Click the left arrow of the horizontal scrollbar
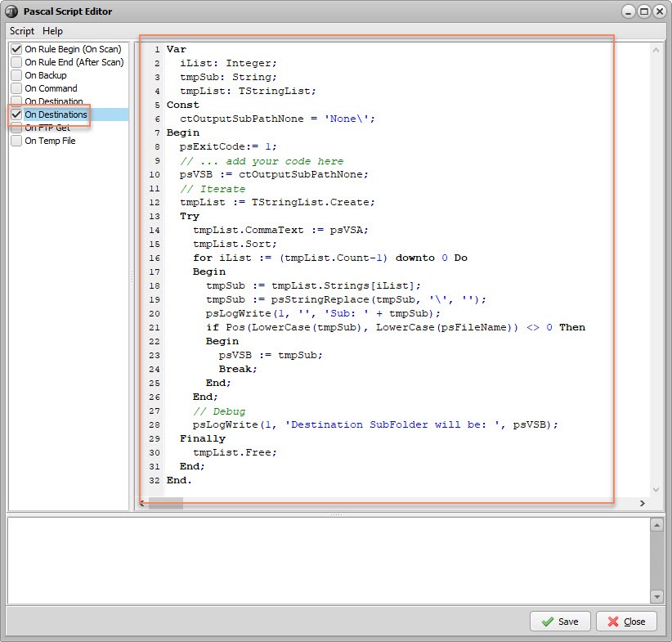The height and width of the screenshot is (642, 672). click(x=142, y=504)
